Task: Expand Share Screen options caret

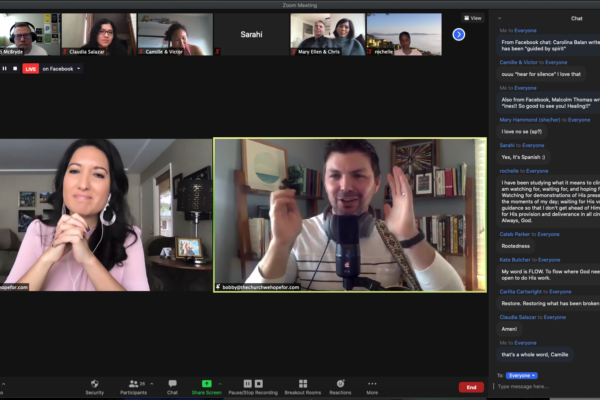Action: pos(220,383)
